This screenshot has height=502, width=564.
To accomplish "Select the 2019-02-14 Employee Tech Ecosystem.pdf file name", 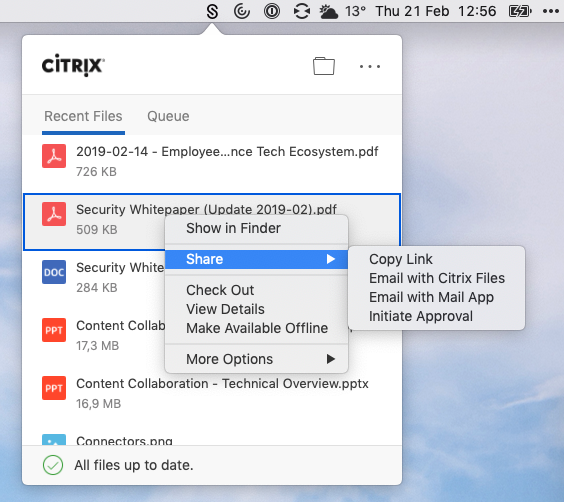I will (227, 152).
